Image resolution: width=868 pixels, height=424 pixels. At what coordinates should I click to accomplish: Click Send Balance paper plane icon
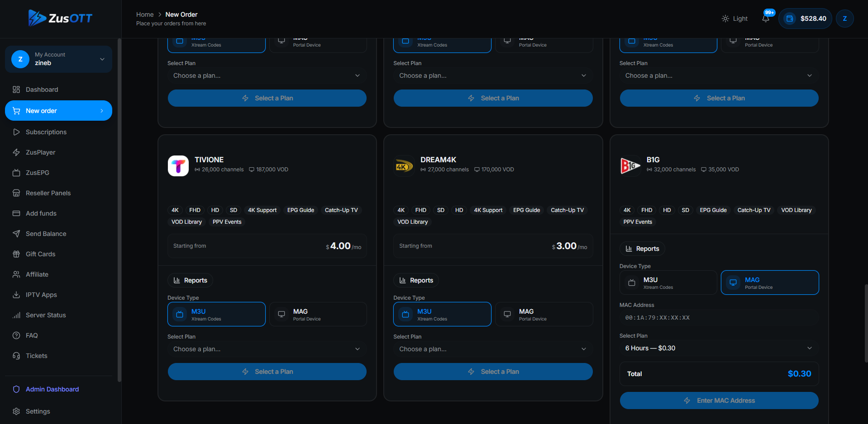16,234
